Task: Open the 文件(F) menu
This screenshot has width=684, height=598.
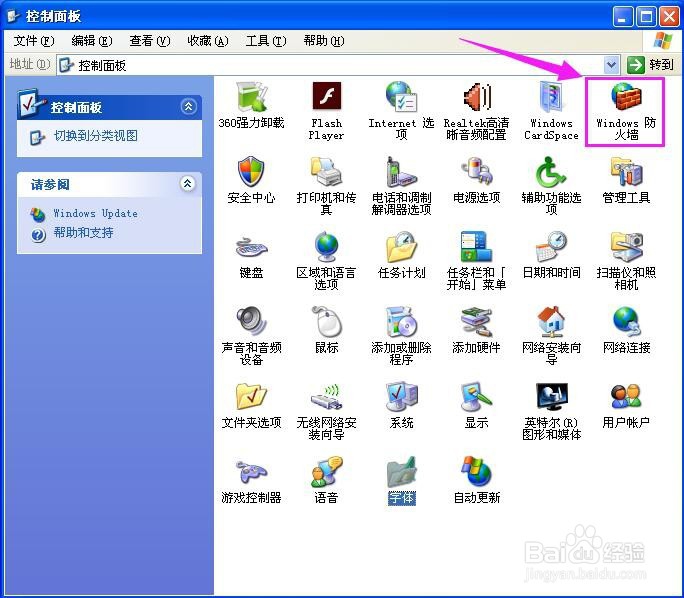Action: [x=34, y=41]
